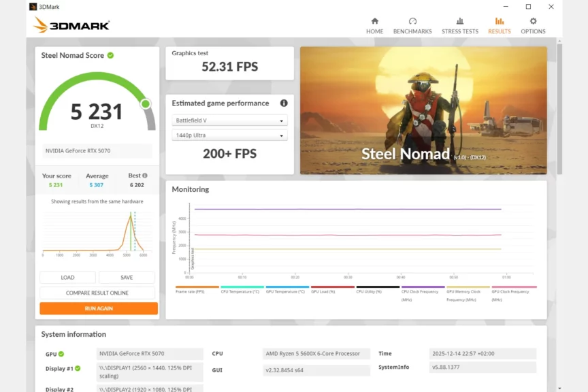Open the Battlefield V game dropdown
This screenshot has width=588, height=392.
[229, 120]
